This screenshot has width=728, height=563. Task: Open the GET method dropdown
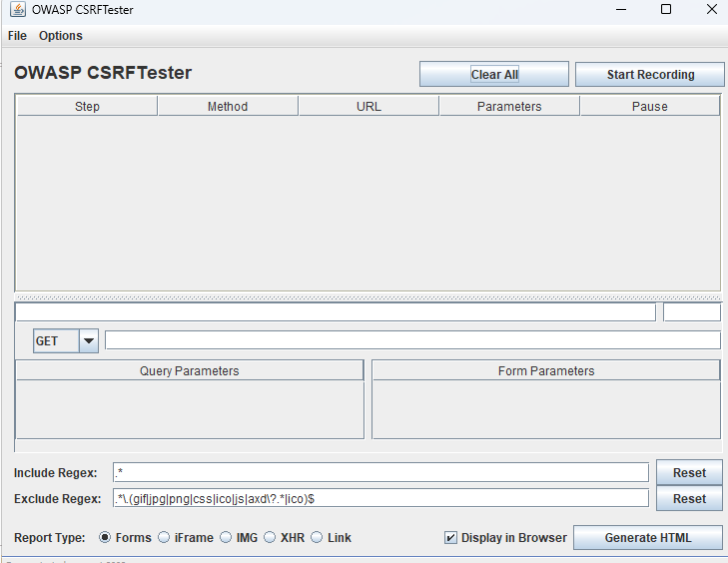66,341
